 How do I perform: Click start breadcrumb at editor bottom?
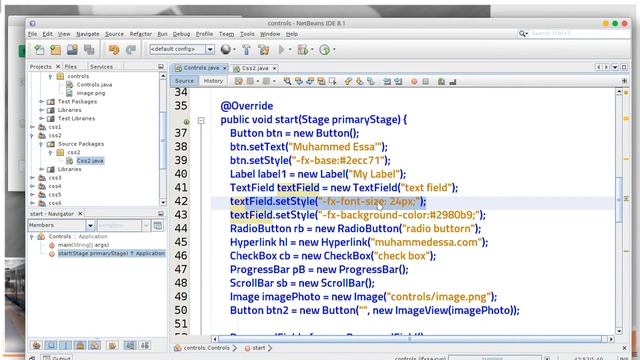tap(258, 348)
